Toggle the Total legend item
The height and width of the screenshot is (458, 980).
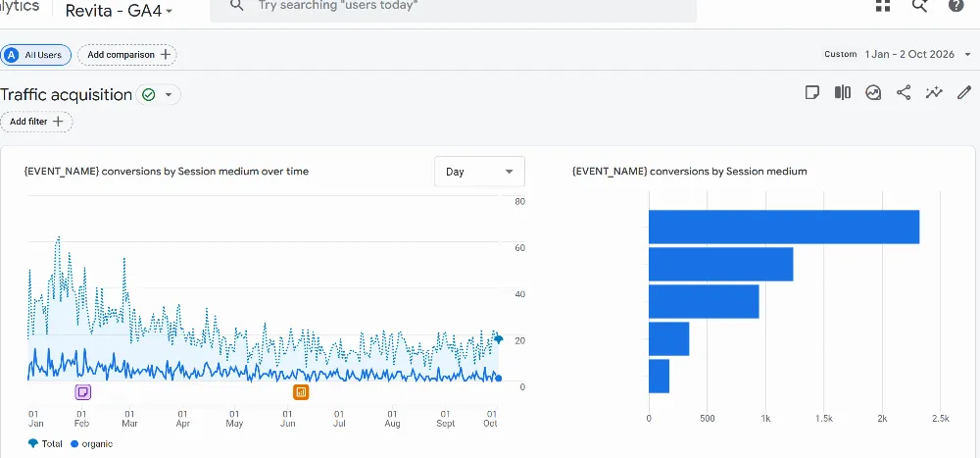45,443
